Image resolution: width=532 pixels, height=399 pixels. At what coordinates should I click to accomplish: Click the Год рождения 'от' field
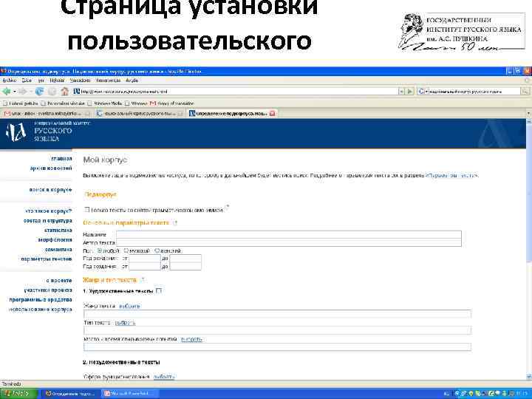point(145,258)
